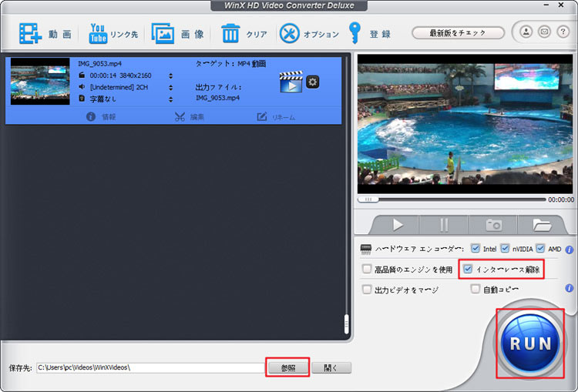Enable 高品質のエンジンを使用 checkbox

[366, 269]
